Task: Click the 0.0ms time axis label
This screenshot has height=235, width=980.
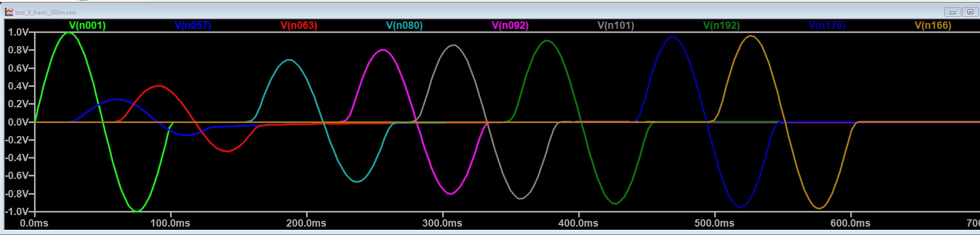Action: click(34, 223)
